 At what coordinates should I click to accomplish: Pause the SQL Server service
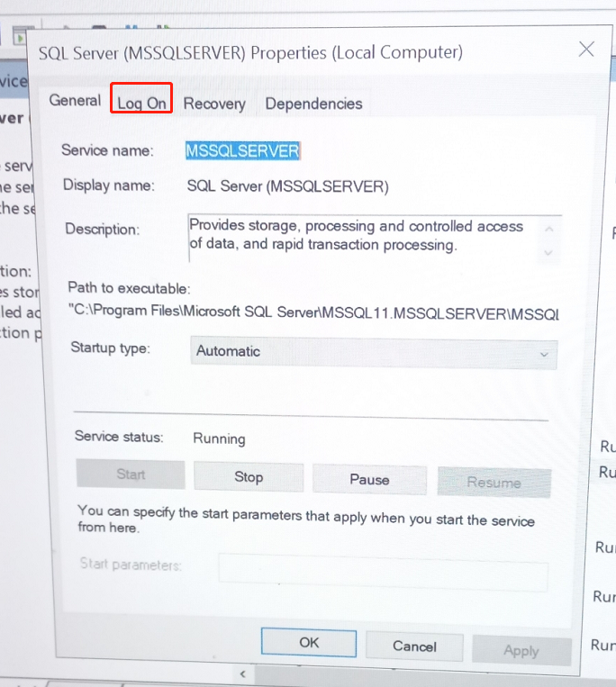click(x=369, y=480)
